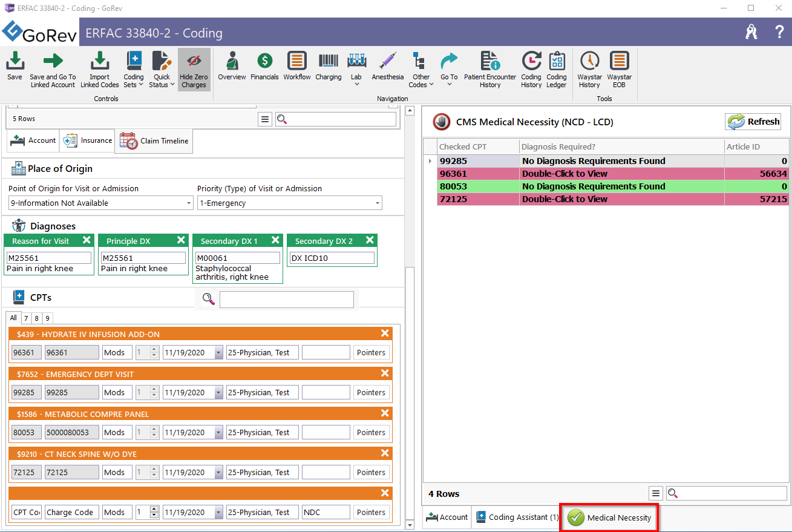This screenshot has width=792, height=532.
Task: Open the Quick Status menu
Action: pos(162,70)
